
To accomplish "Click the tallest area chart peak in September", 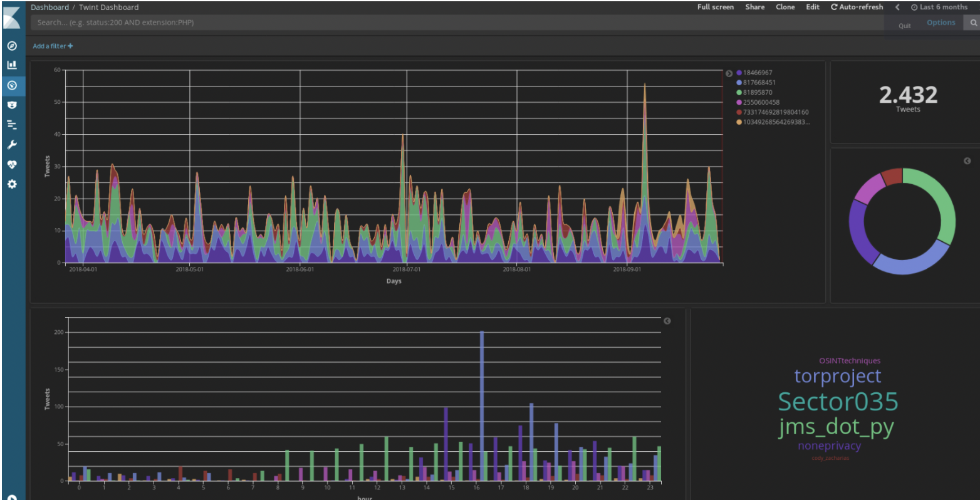I will coord(645,86).
